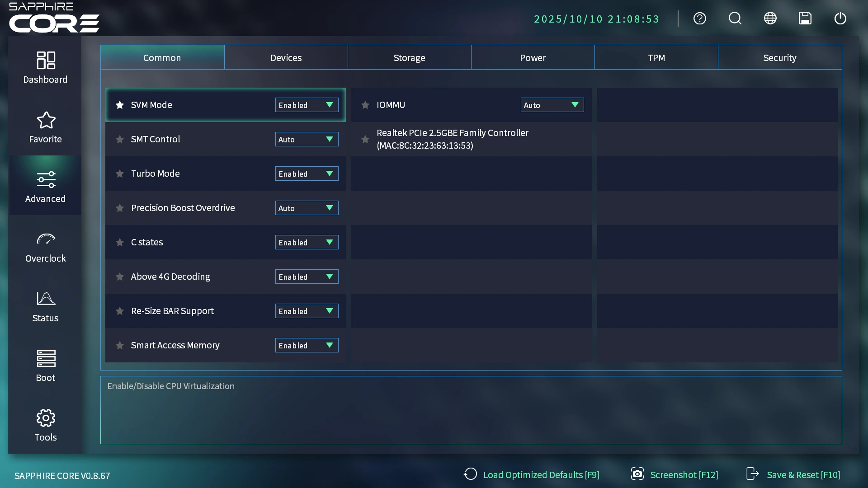Screen dimensions: 868x488
Task: Mark Turbo Mode as favorite star
Action: (x=120, y=174)
